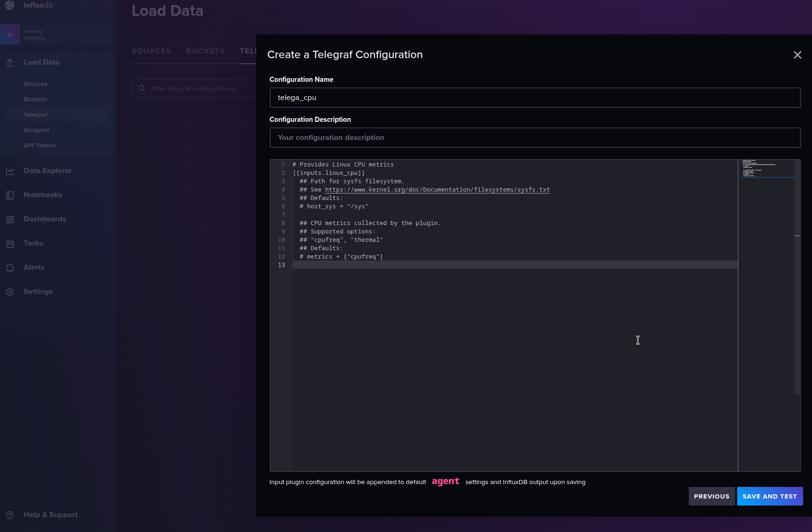The width and height of the screenshot is (812, 532).
Task: Select API Tokens in sidebar submenu
Action: pos(40,146)
